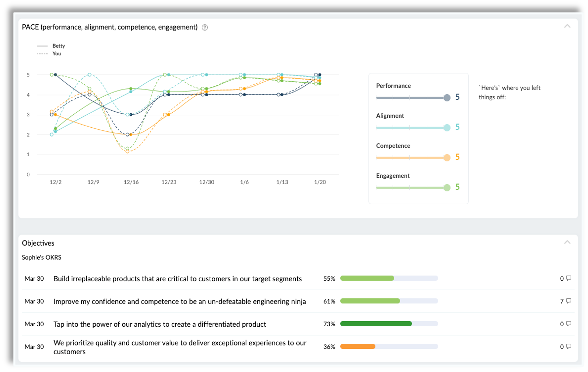The image size is (588, 372).
Task: Toggle the You series in chart legend
Action: pyautogui.click(x=49, y=54)
